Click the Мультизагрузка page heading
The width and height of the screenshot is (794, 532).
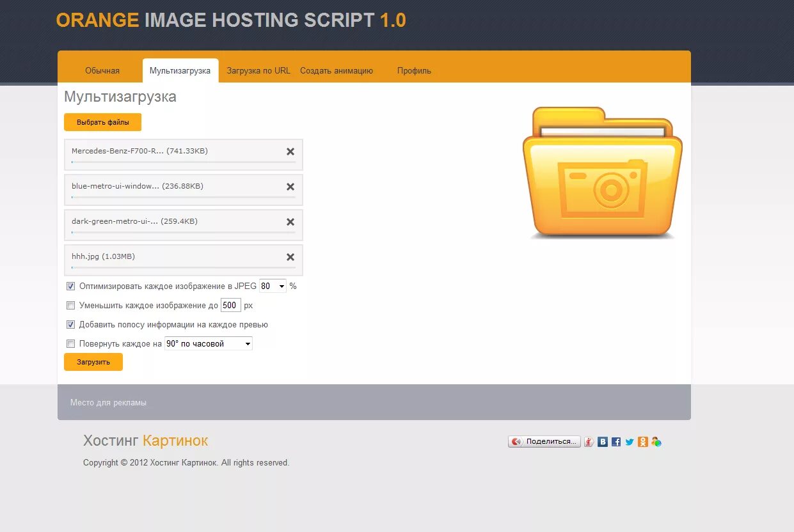(120, 97)
